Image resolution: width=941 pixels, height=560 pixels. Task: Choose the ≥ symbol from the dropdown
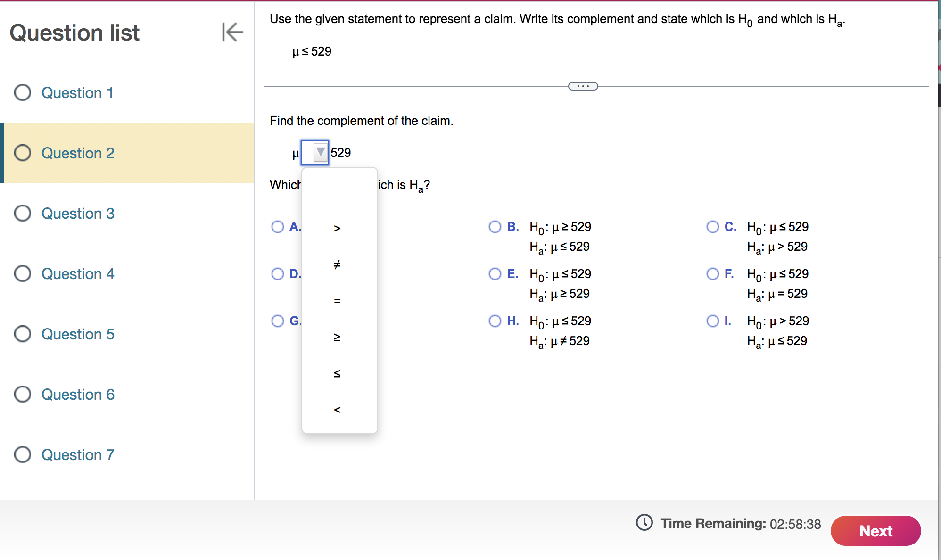tap(337, 337)
